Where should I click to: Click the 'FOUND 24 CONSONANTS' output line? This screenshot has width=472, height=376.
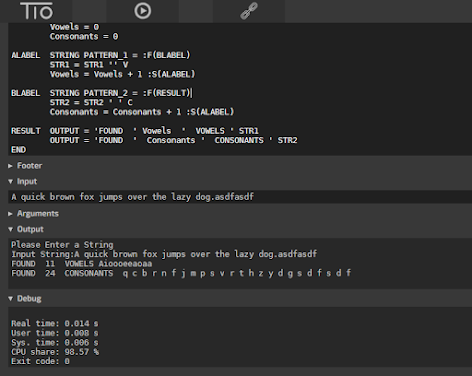coord(181,273)
